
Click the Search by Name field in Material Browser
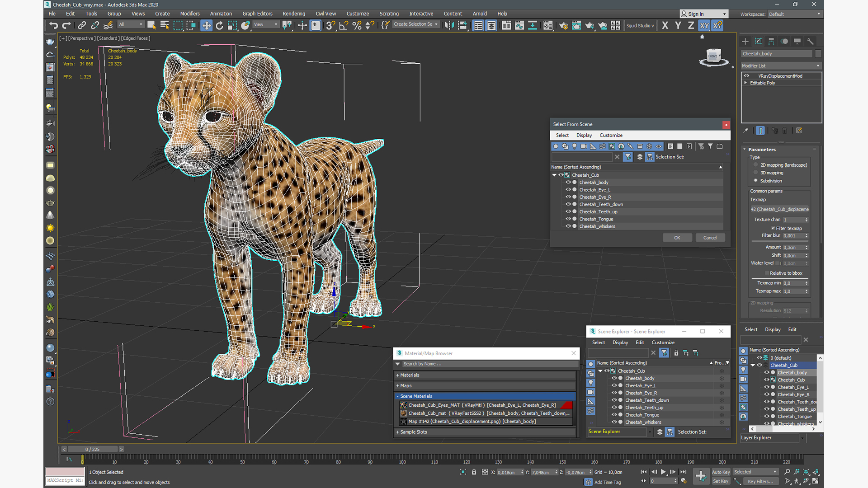click(x=490, y=364)
